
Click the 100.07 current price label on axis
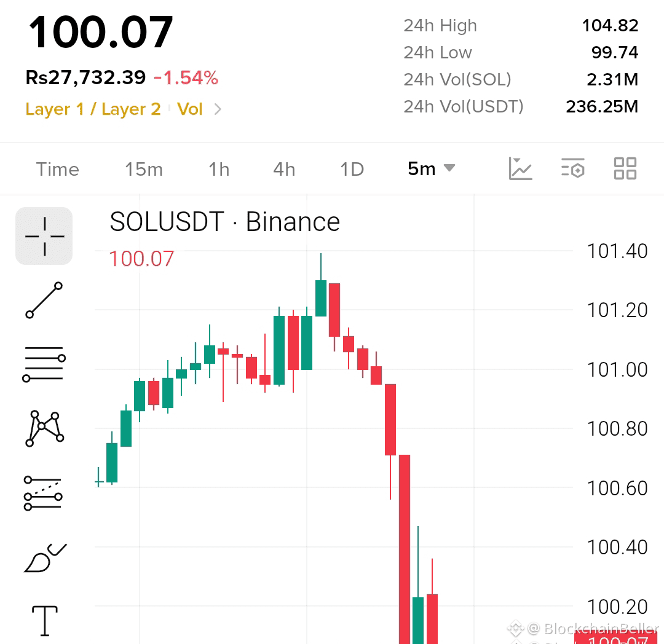(618, 638)
